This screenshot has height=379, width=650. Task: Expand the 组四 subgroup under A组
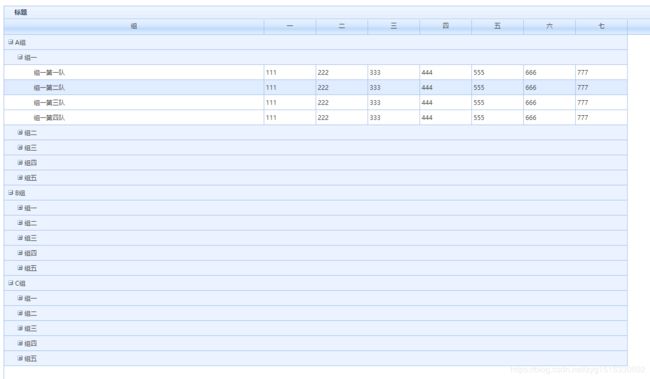pyautogui.click(x=20, y=163)
